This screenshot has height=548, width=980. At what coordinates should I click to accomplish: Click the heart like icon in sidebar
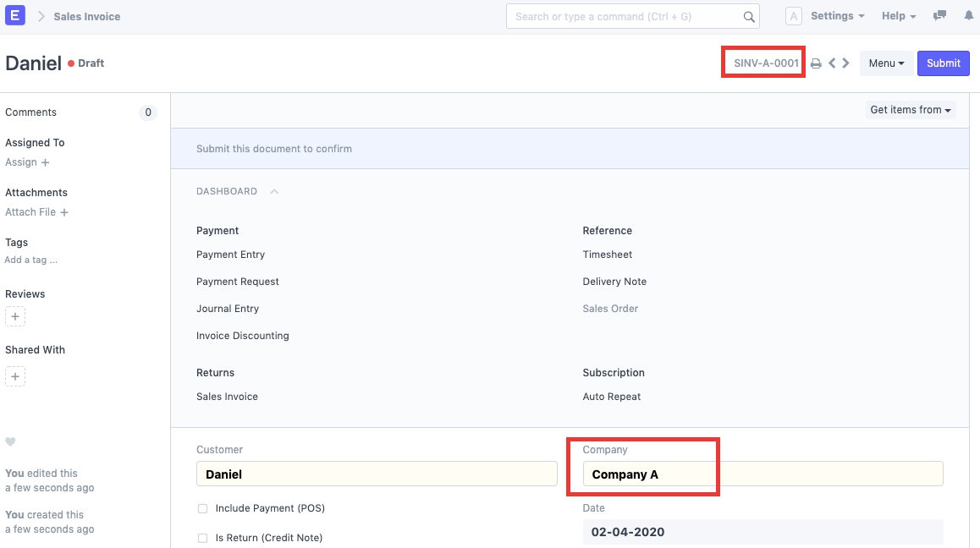pos(11,441)
